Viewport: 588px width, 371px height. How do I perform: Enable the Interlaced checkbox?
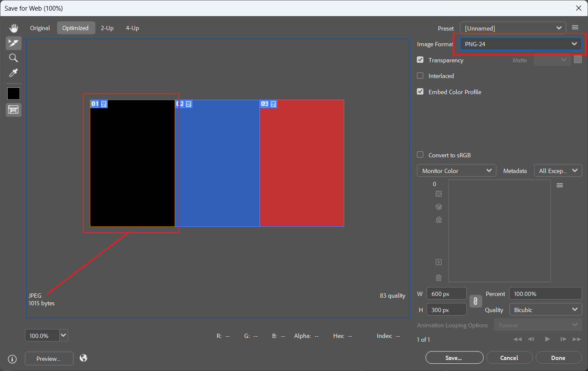(420, 75)
